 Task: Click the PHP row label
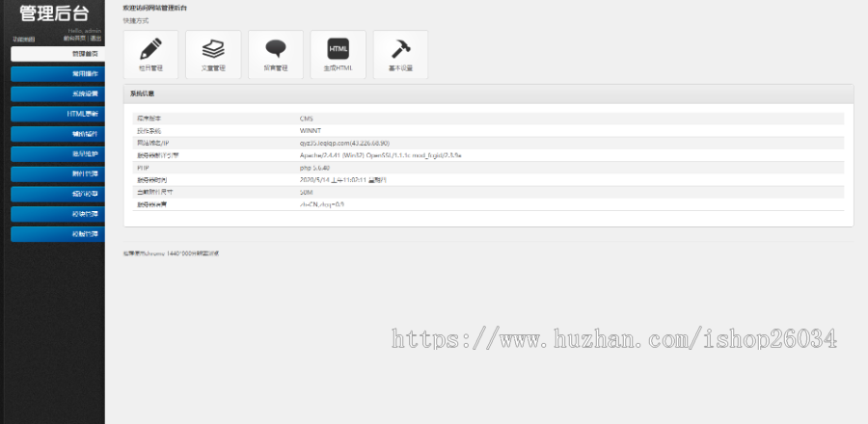tap(143, 168)
